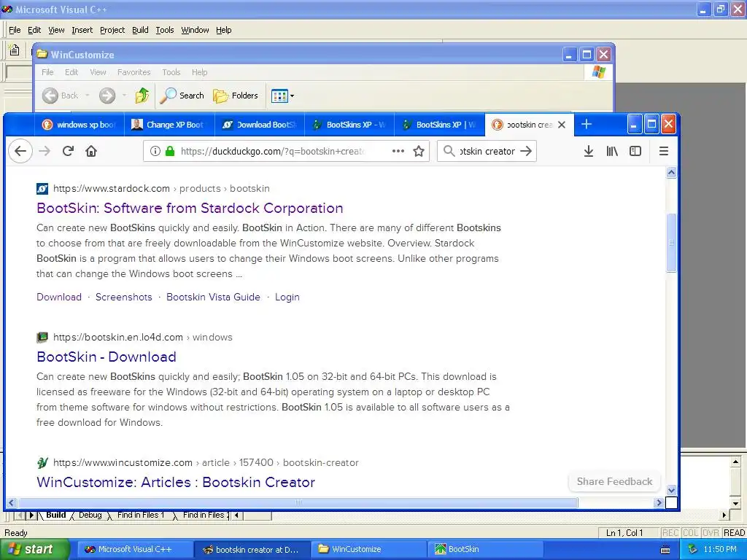Viewport: 747px width, 560px height.
Task: Open Back history dropdown arrow in WinCustomize
Action: [x=88, y=96]
